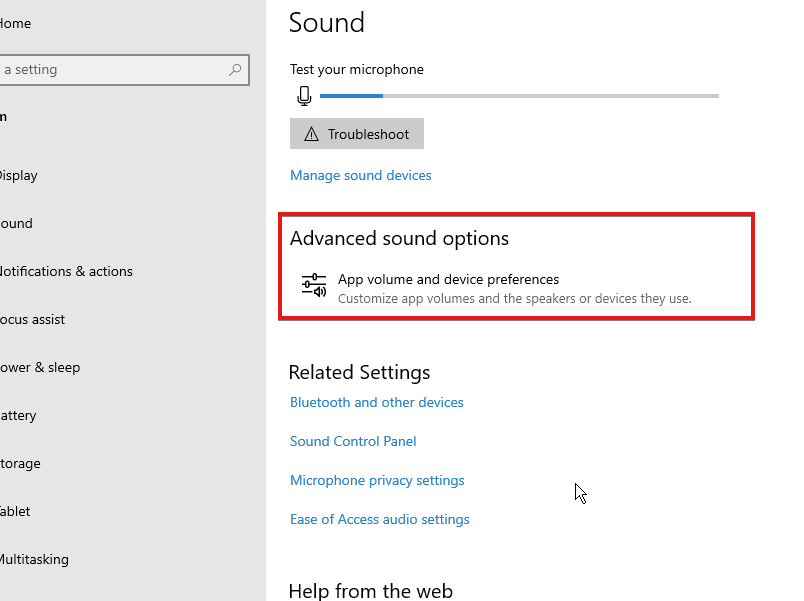Open the Ease of Access audio settings link
The width and height of the screenshot is (804, 601).
click(x=379, y=519)
